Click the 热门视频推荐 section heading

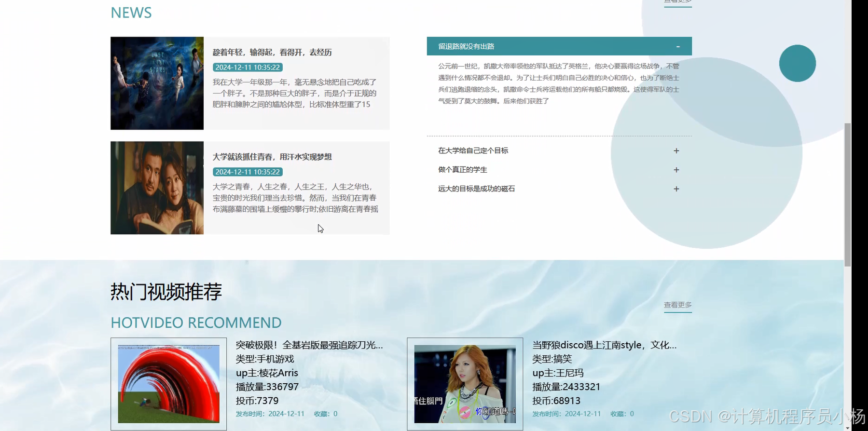(166, 292)
